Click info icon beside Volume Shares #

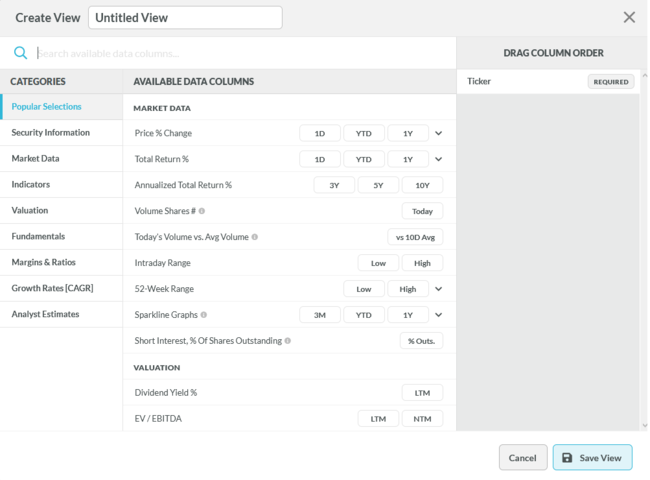[x=202, y=211]
